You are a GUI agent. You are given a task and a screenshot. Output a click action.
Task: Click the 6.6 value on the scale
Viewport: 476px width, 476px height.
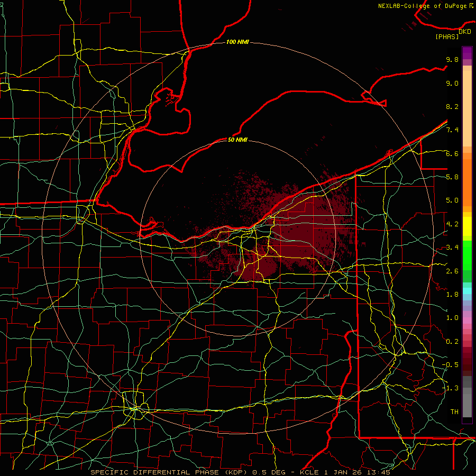pyautogui.click(x=452, y=153)
